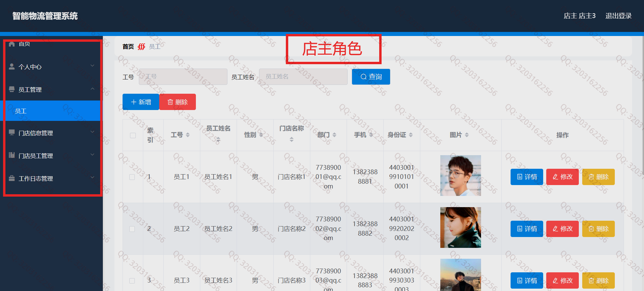The image size is (644, 291).
Task: Tick the checkbox for 员工3 row
Action: point(132,281)
